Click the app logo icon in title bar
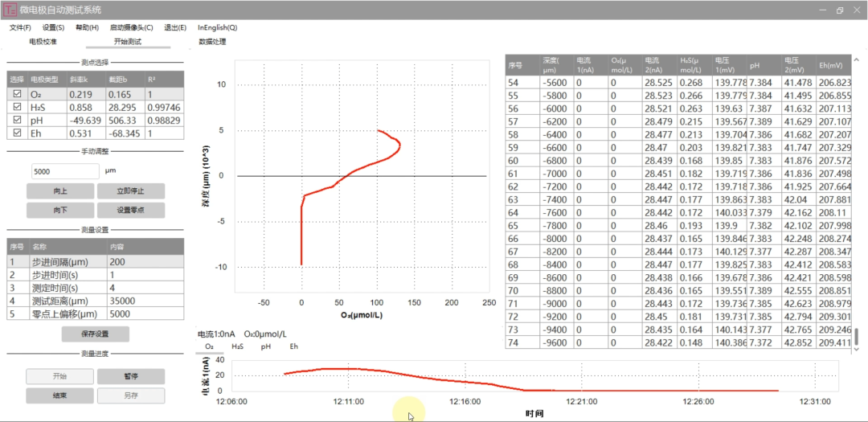Screen dimensions: 868x422 (10, 10)
